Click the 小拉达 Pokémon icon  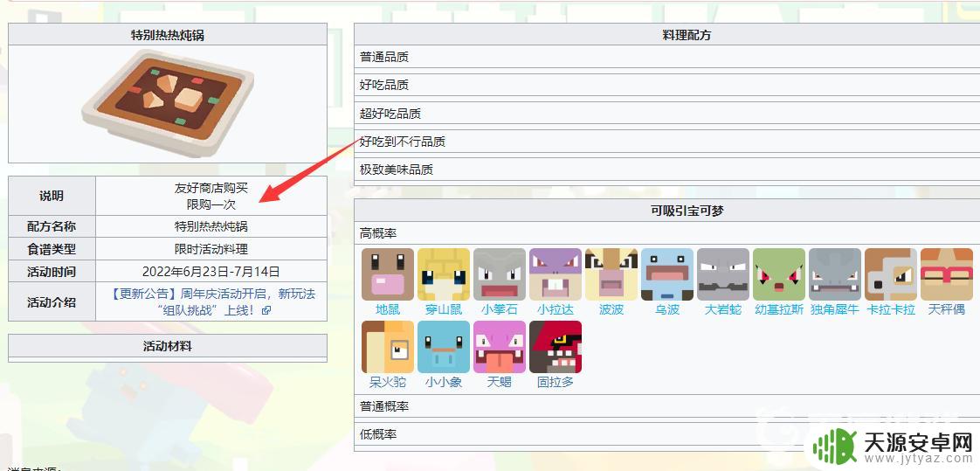[x=556, y=274]
